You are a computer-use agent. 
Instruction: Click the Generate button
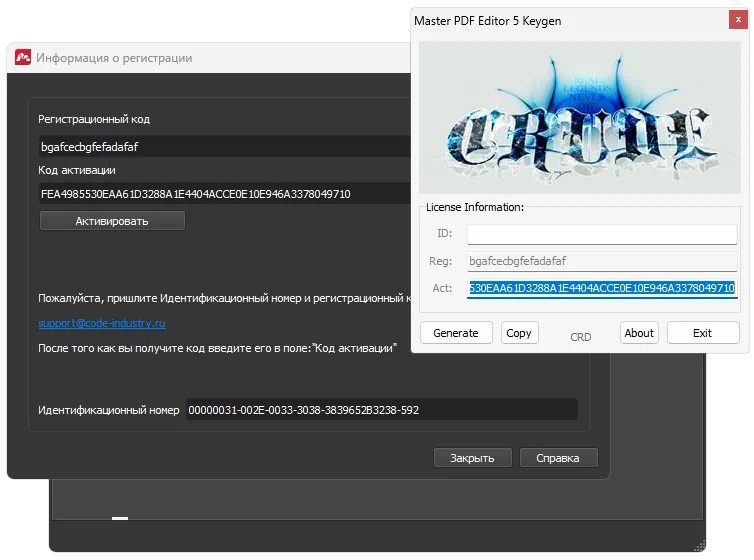pyautogui.click(x=455, y=333)
